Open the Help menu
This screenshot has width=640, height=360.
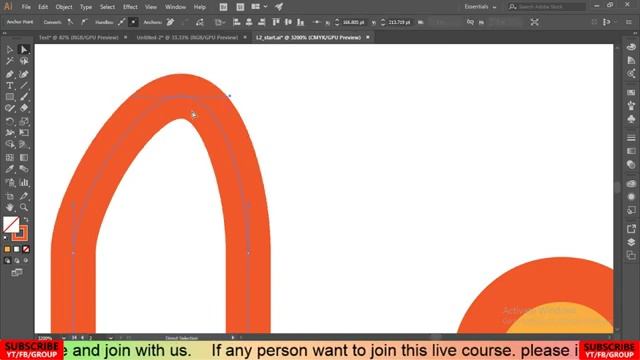click(200, 7)
